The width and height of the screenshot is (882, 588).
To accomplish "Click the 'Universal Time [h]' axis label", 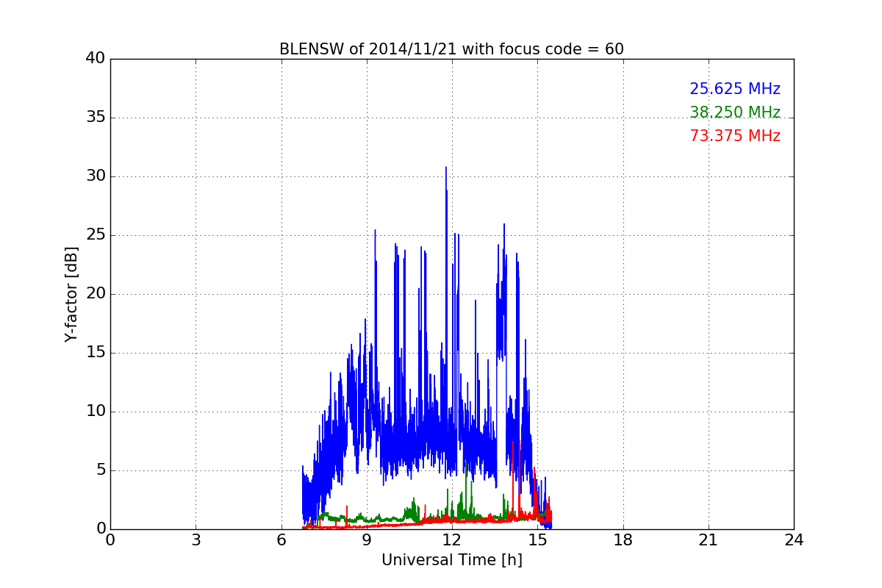I will [451, 560].
